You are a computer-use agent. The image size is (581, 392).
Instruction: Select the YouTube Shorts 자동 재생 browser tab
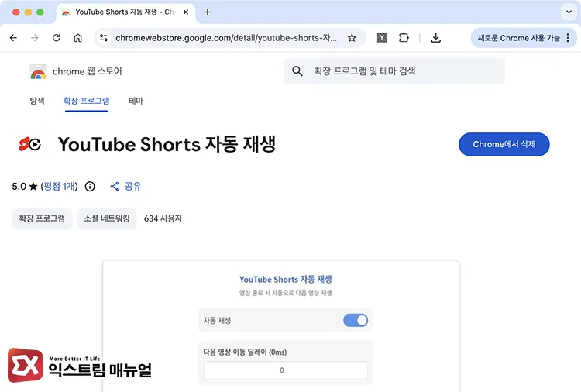(125, 12)
